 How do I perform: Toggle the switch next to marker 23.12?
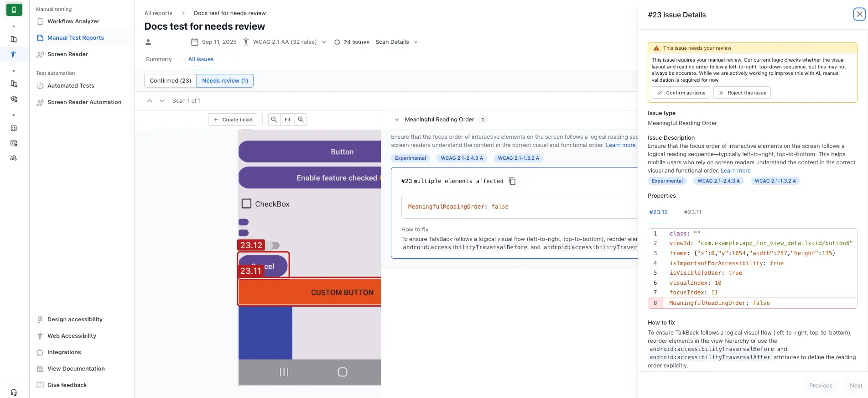pos(274,246)
